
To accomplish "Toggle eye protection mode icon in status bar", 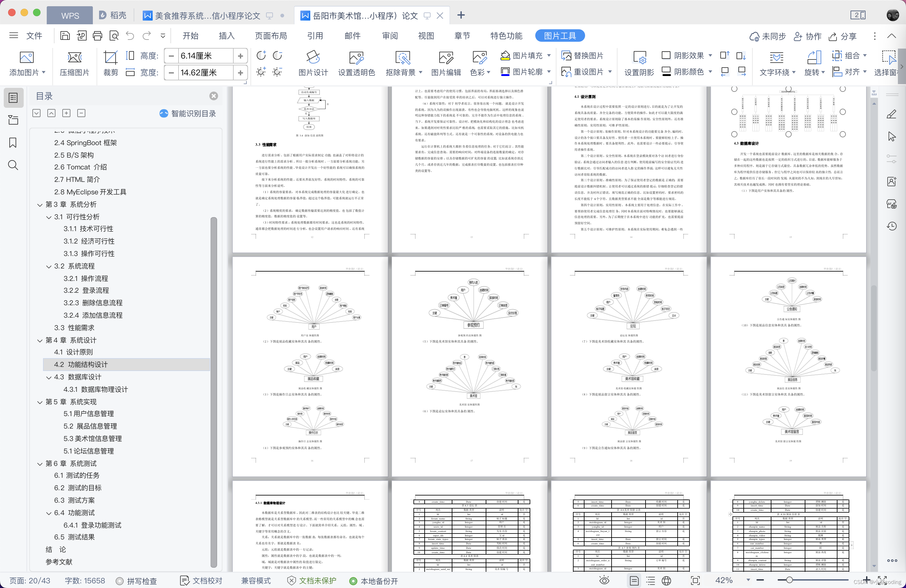I will (604, 581).
